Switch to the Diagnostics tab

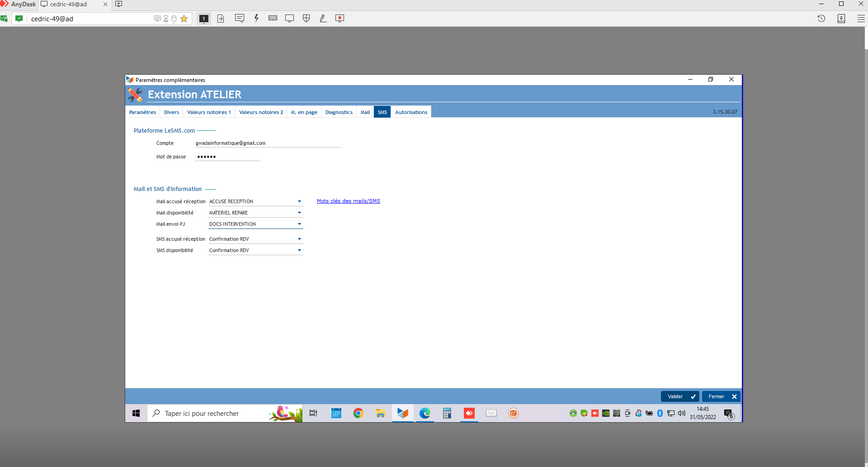pyautogui.click(x=339, y=112)
